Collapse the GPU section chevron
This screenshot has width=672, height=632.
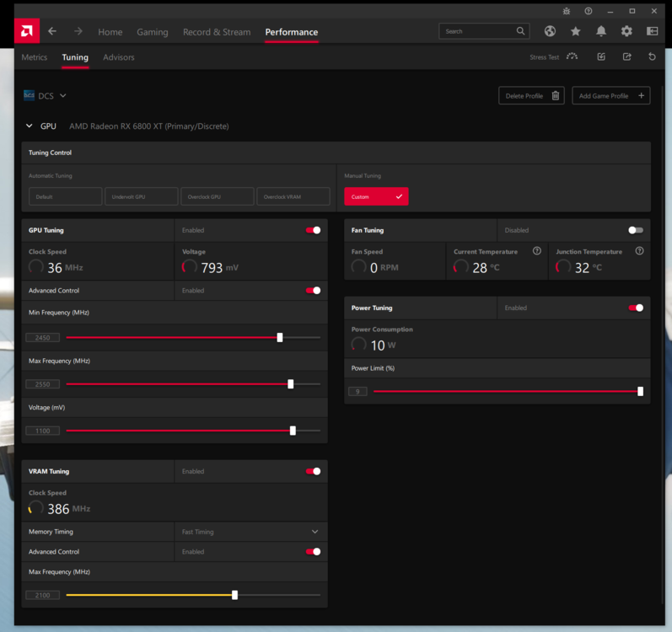[x=30, y=126]
